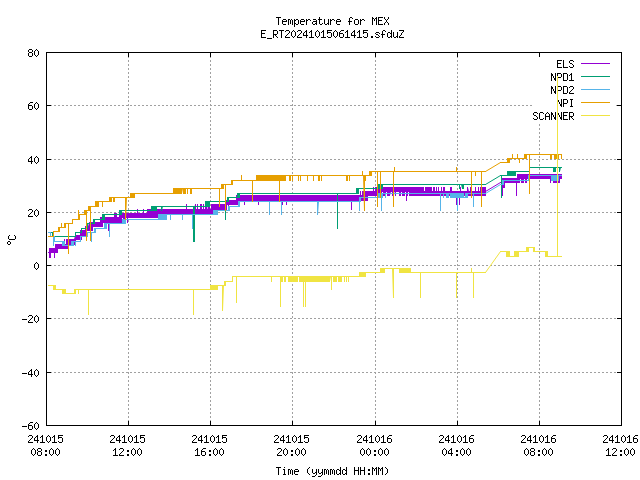Image resolution: width=640 pixels, height=480 pixels.
Task: Click the purple ELS legend line sample
Action: pos(595,64)
